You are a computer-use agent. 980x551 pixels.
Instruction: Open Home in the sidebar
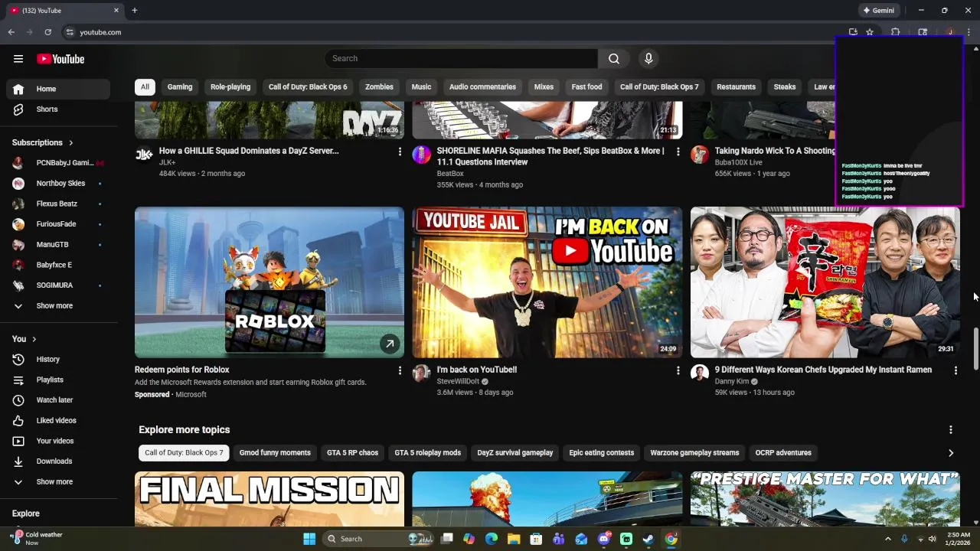click(58, 89)
